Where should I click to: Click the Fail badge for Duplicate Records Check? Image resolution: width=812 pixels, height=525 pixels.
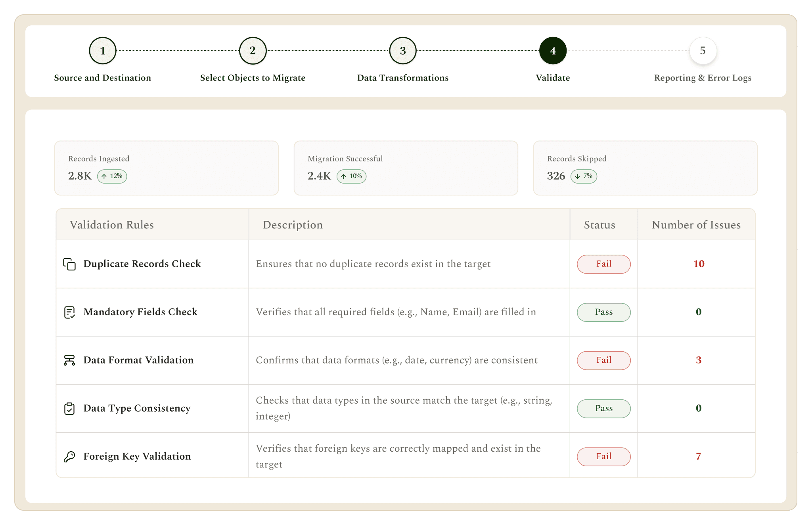point(604,264)
